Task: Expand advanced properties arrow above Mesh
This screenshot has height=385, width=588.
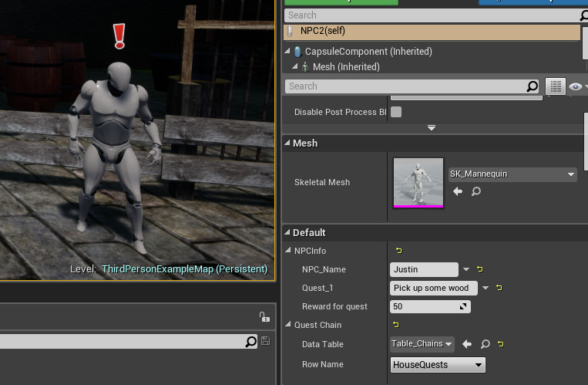Action: 432,128
